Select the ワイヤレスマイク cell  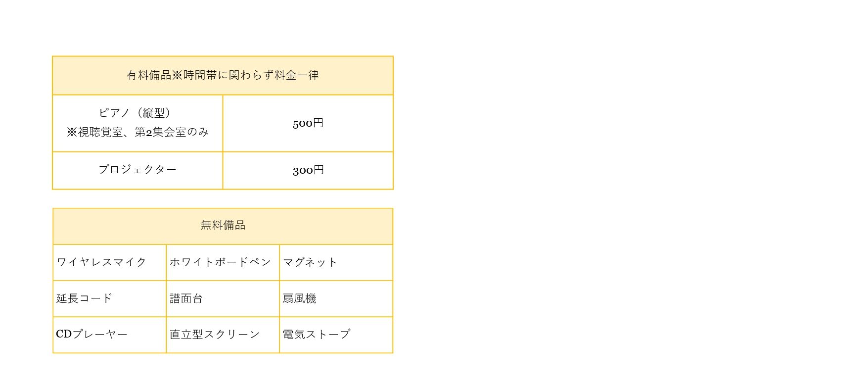click(109, 262)
